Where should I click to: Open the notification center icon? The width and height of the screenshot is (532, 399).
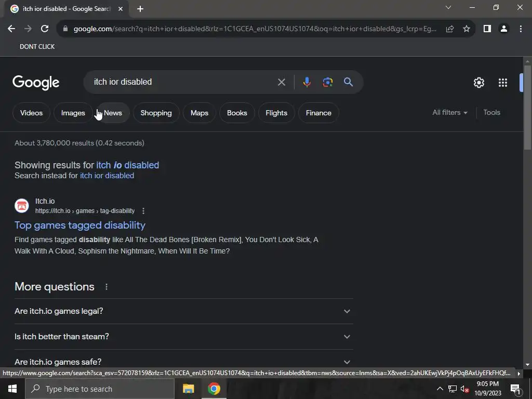(515, 389)
